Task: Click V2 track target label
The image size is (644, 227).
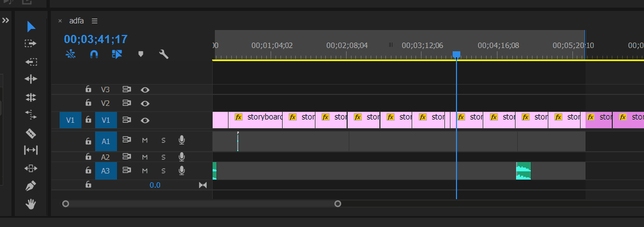Action: tap(106, 103)
